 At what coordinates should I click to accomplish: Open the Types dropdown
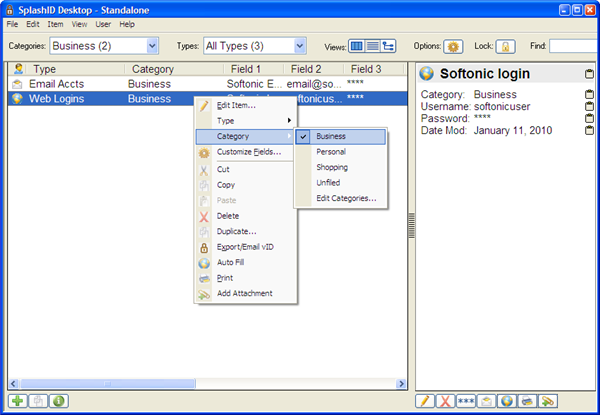(x=299, y=45)
